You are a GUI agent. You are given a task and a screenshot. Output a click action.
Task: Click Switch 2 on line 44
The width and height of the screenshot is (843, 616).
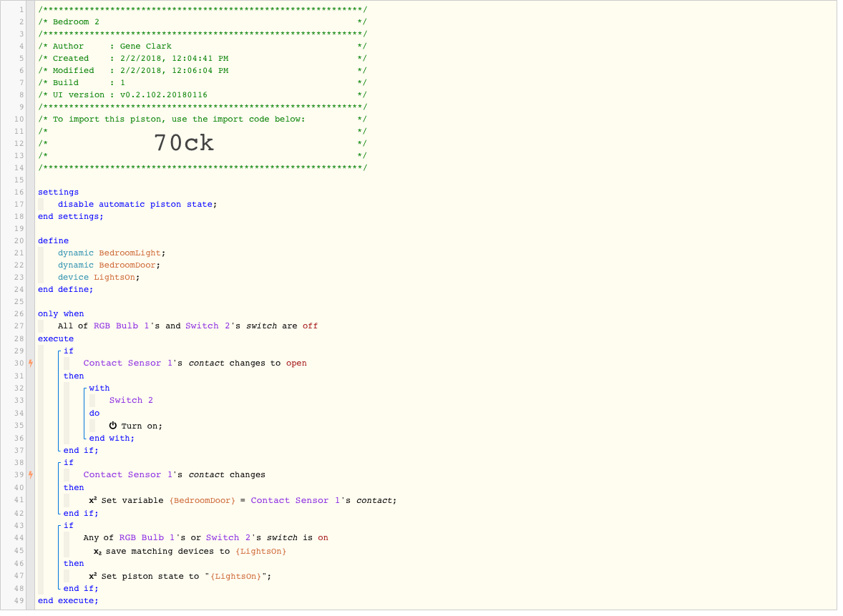coord(228,537)
